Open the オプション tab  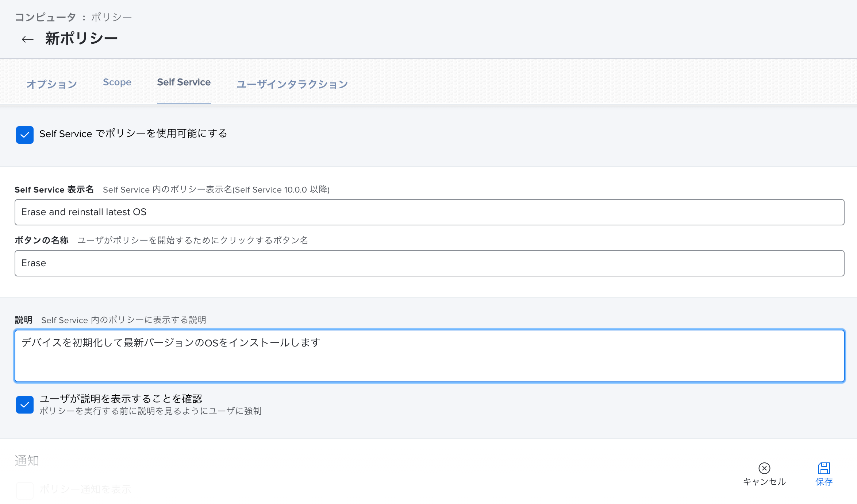point(52,84)
